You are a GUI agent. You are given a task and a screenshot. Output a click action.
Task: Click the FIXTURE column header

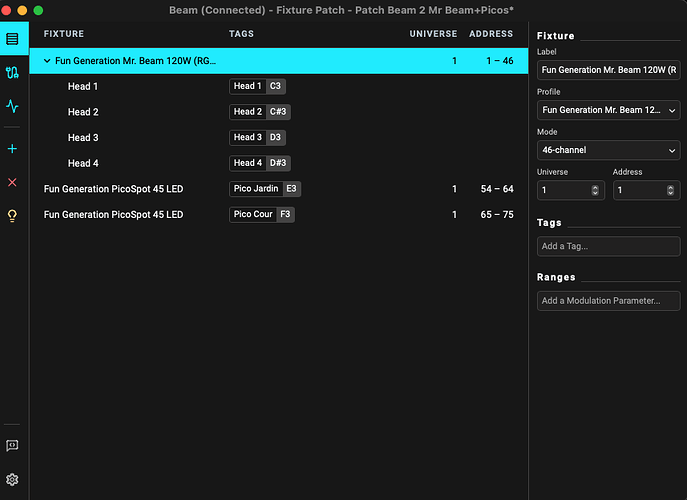(64, 34)
